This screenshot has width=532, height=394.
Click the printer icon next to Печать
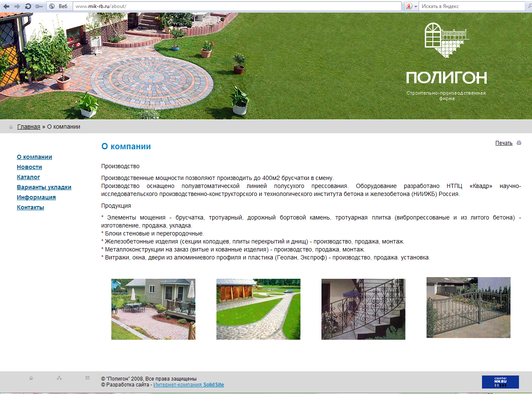coord(518,143)
